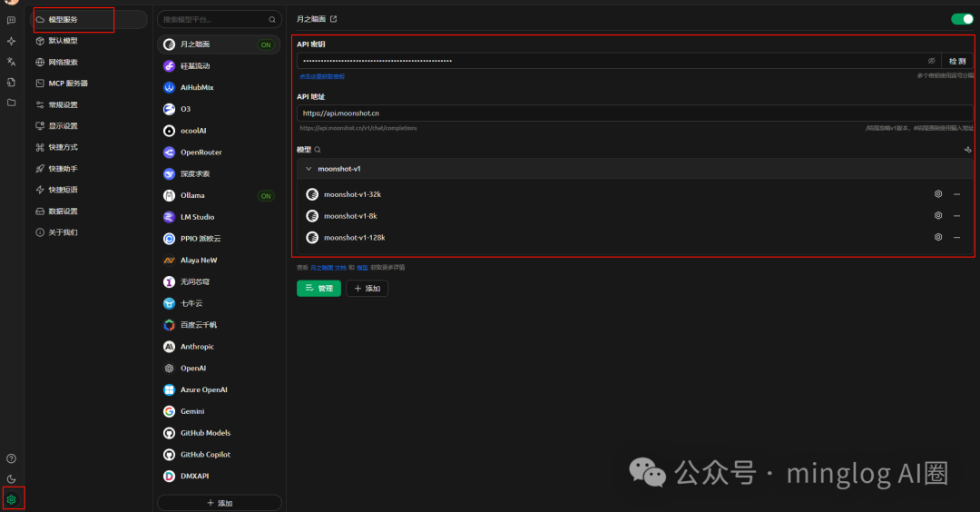
Task: Open settings gear for moonshot-v1-8k
Action: click(938, 215)
